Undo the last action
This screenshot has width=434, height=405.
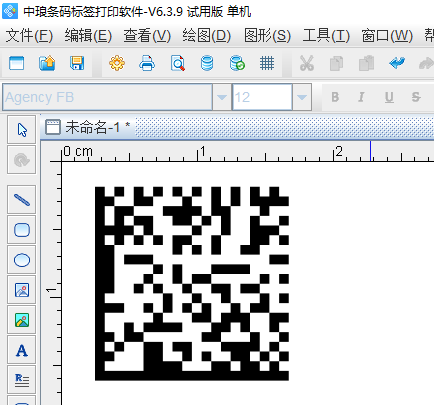coord(397,63)
